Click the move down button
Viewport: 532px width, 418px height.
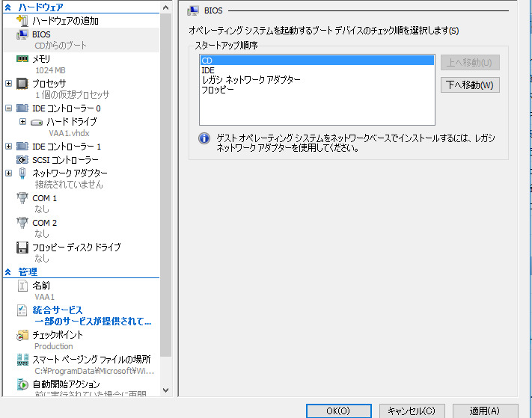click(x=469, y=84)
